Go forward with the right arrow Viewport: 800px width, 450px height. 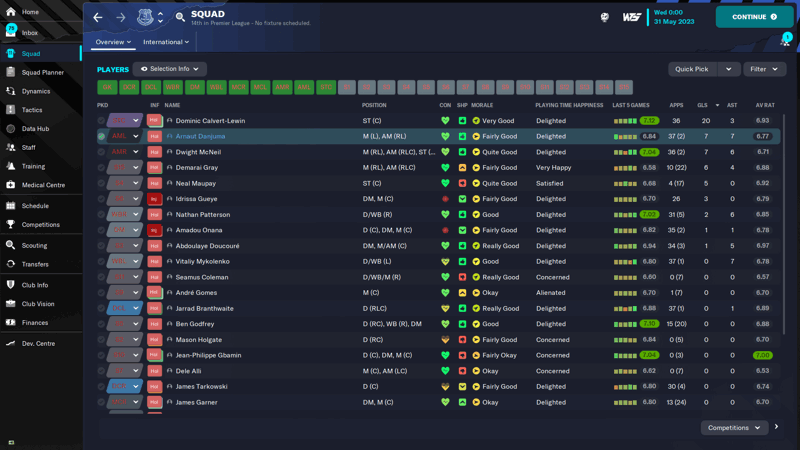(121, 17)
